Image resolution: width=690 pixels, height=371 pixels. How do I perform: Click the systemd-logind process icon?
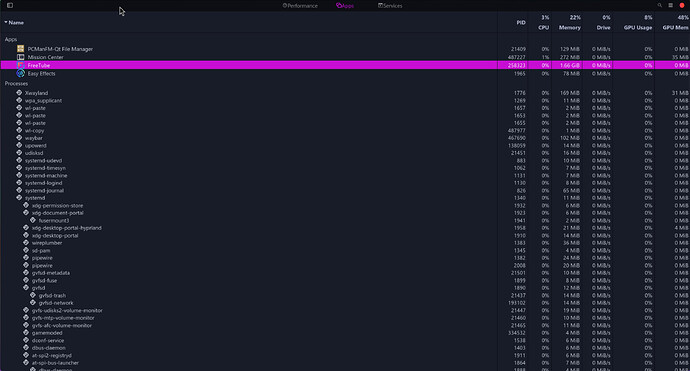[19, 183]
